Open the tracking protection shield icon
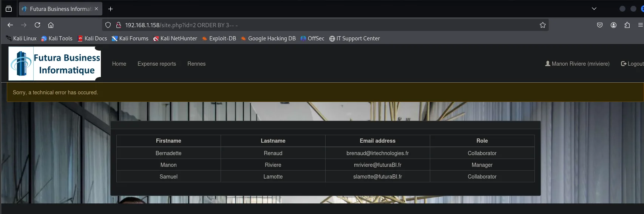This screenshot has width=644, height=214. coord(108,25)
